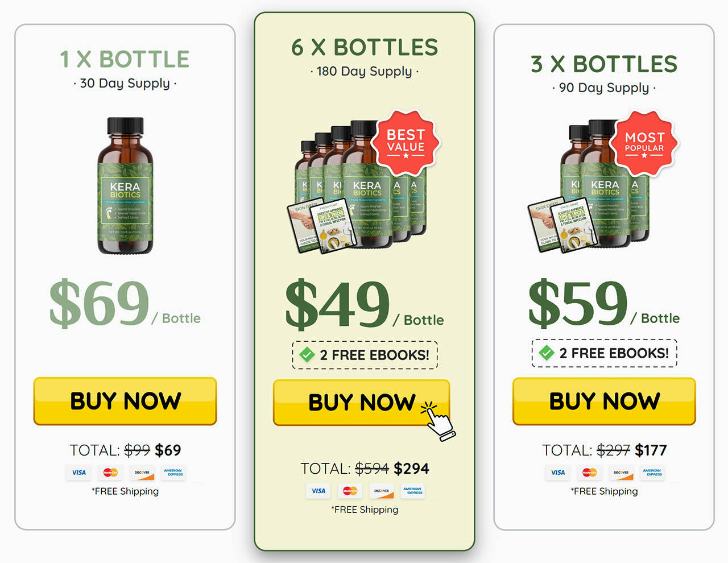Click the American Express icon under the 3 bottles offer
The width and height of the screenshot is (728, 563).
(652, 473)
